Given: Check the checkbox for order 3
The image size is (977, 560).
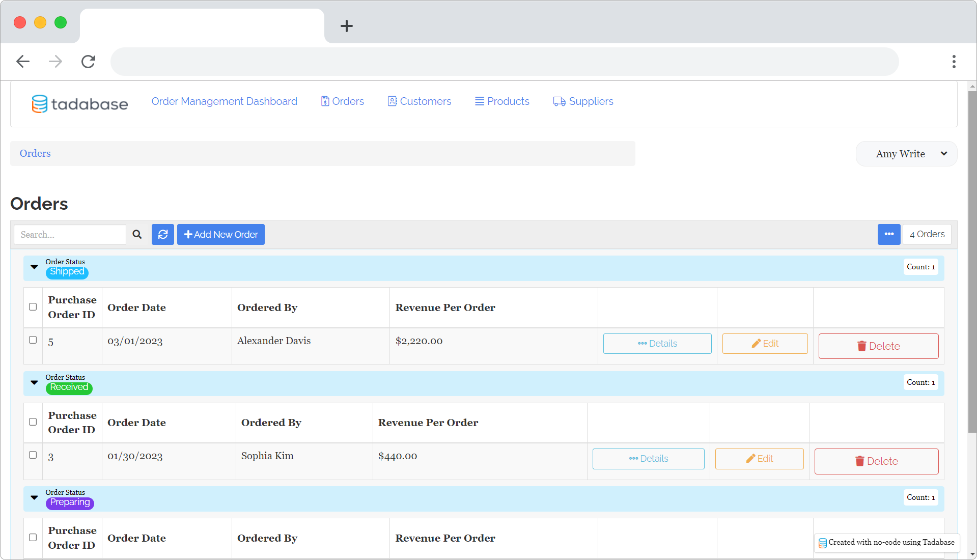Looking at the screenshot, I should [x=33, y=455].
